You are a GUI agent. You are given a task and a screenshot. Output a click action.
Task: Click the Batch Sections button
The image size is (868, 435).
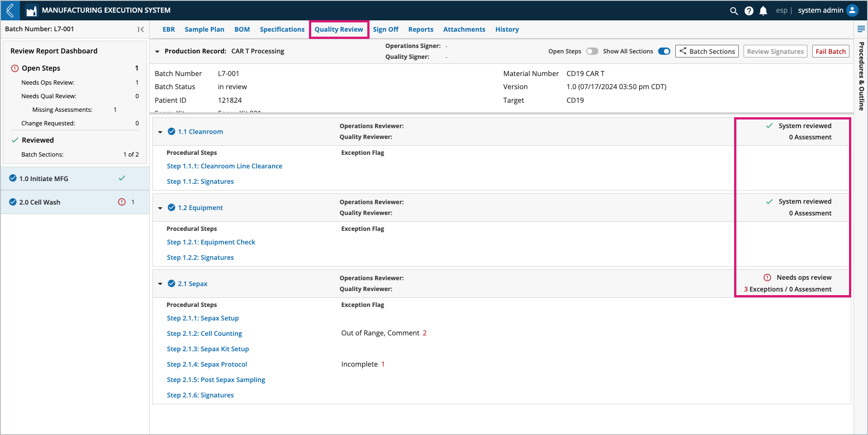pos(707,51)
